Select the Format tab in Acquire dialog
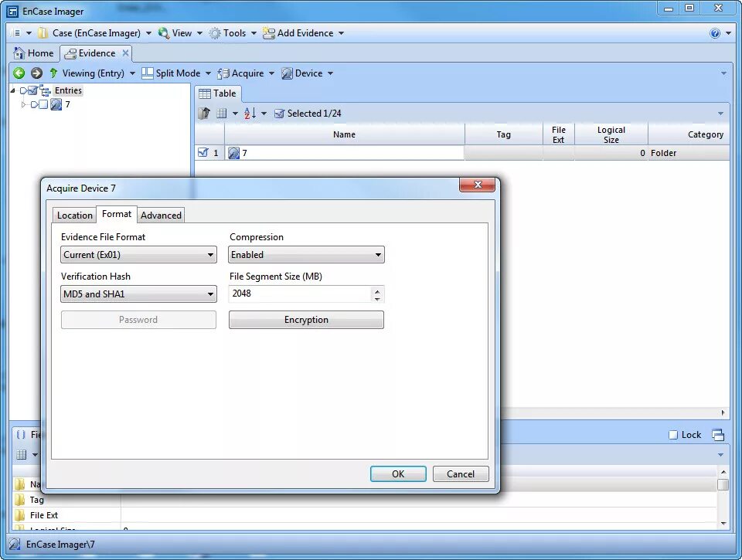Image resolution: width=742 pixels, height=560 pixels. coord(117,214)
